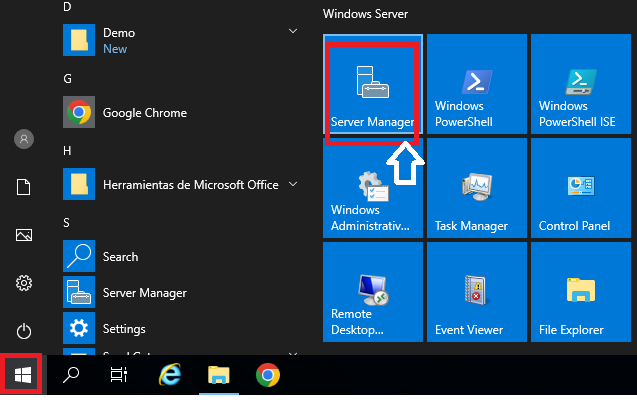Screen dimensions: 637x400
Task: Open the Server Manager tile
Action: (x=373, y=84)
